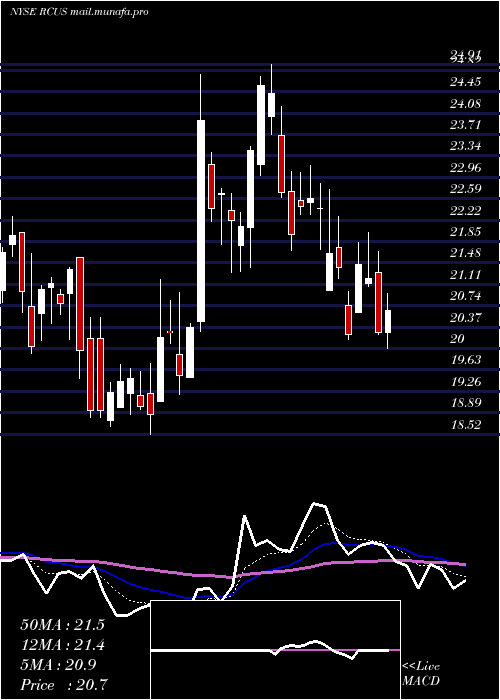Click the 19.63 price axis label
500x700 pixels.
coord(466,360)
